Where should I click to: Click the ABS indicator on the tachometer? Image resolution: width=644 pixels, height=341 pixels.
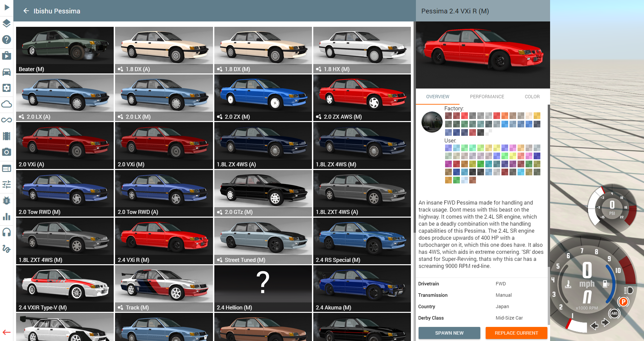click(614, 314)
